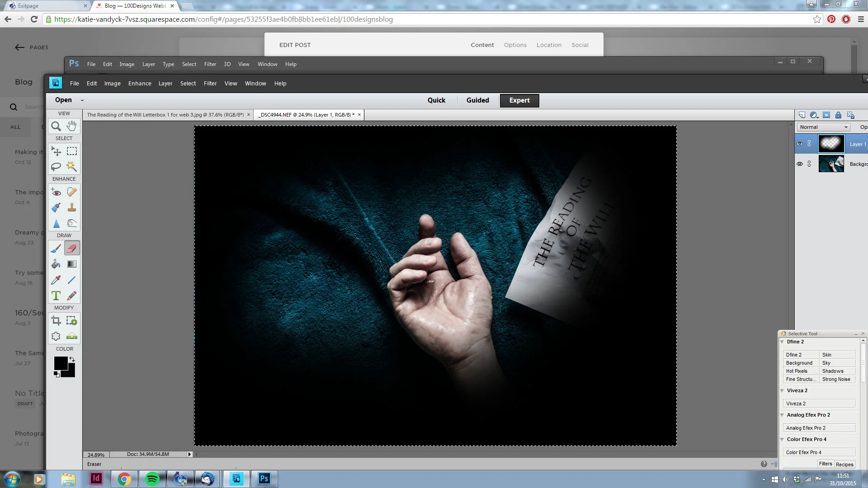Viewport: 868px width, 488px height.
Task: Select the Magic Wand tool
Action: pyautogui.click(x=71, y=166)
